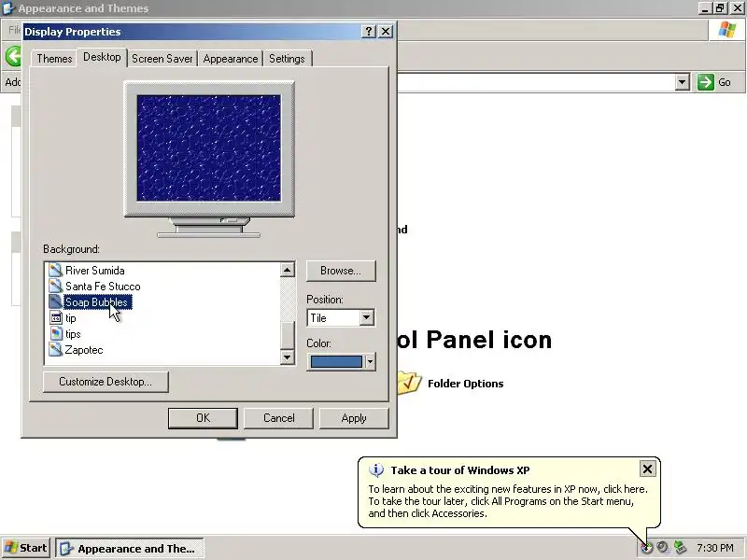Click background list scroll up arrow

tap(287, 270)
